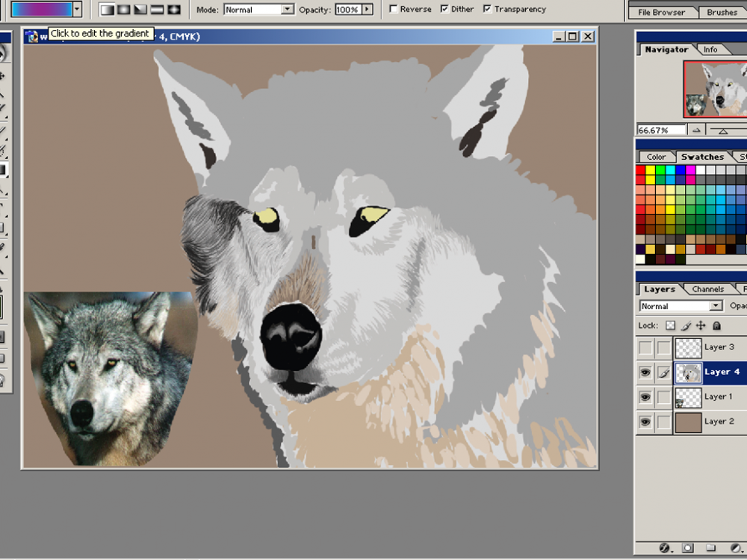747x560 pixels.
Task: Switch to the Info tab
Action: [x=710, y=49]
